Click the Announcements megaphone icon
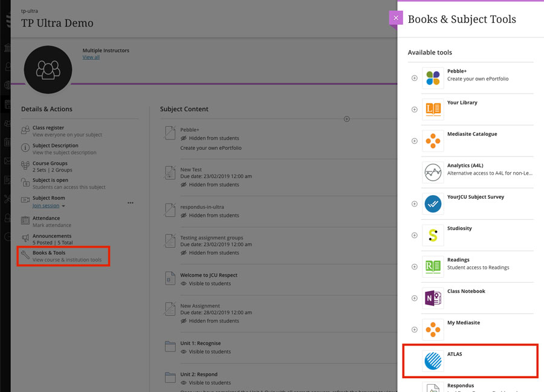Viewport: 544px width, 392px height. click(25, 238)
